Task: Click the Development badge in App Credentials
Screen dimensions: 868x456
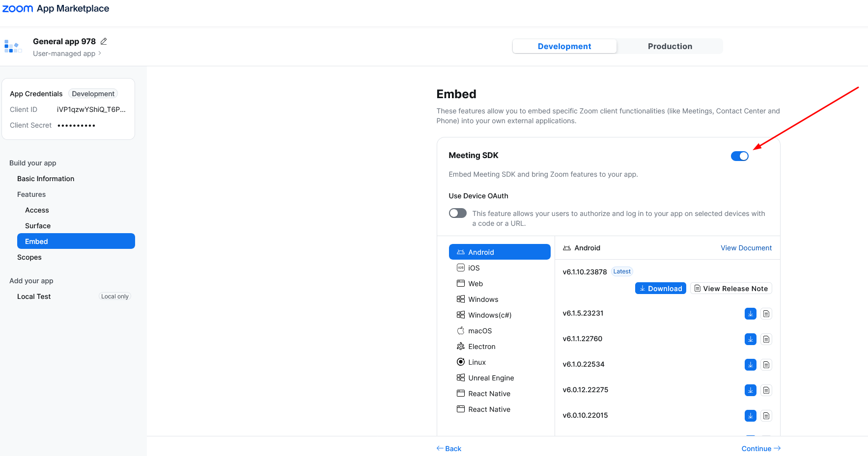Action: click(93, 94)
